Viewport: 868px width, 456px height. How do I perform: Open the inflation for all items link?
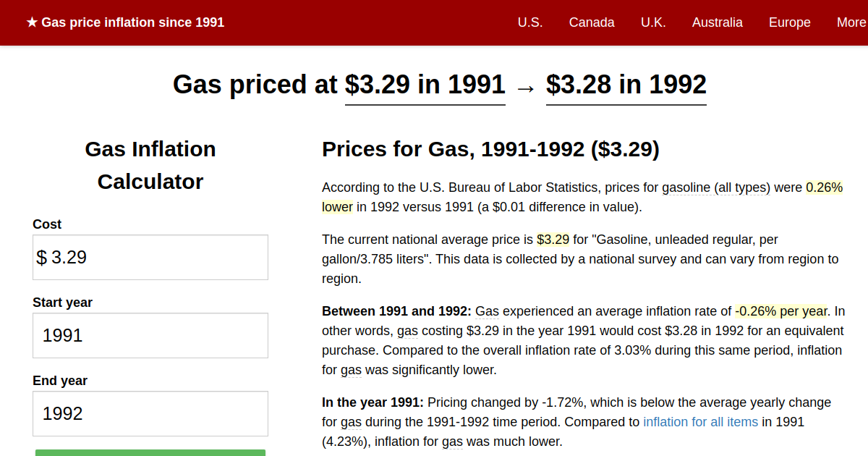(700, 421)
